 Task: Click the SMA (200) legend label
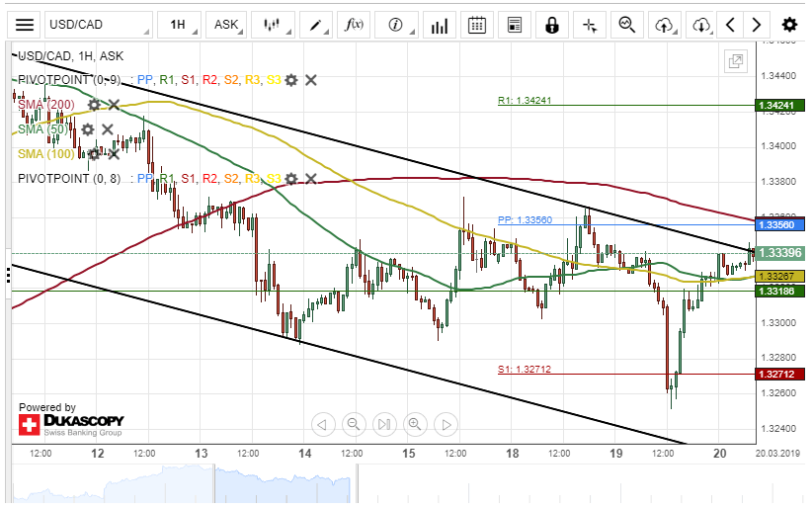46,105
